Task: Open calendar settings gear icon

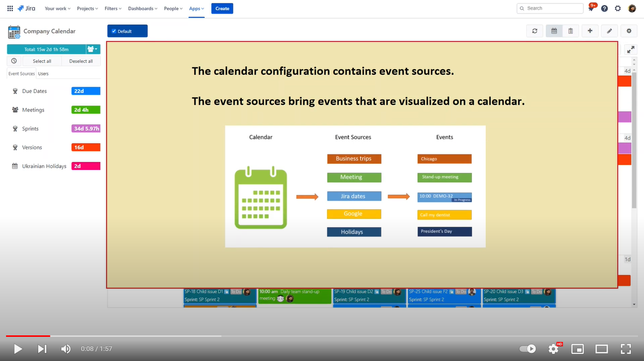Action: click(628, 31)
